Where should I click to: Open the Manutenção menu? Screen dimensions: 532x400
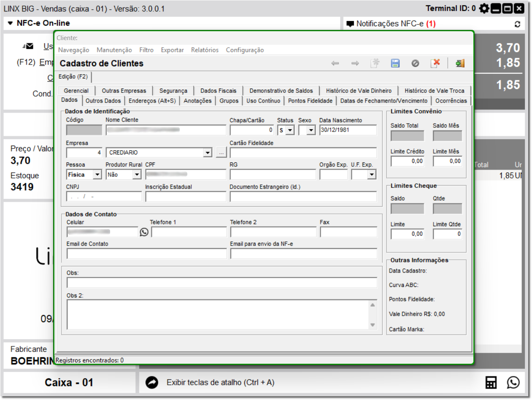coord(114,50)
